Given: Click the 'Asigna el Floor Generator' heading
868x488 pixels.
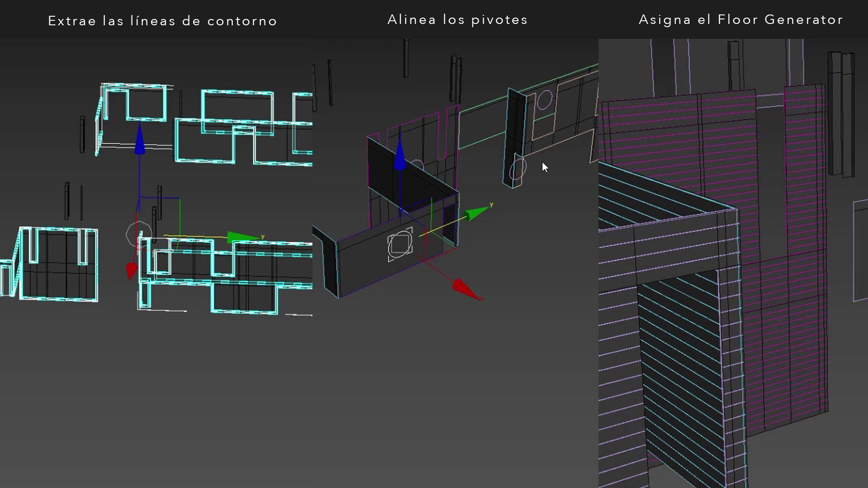Looking at the screenshot, I should [741, 20].
